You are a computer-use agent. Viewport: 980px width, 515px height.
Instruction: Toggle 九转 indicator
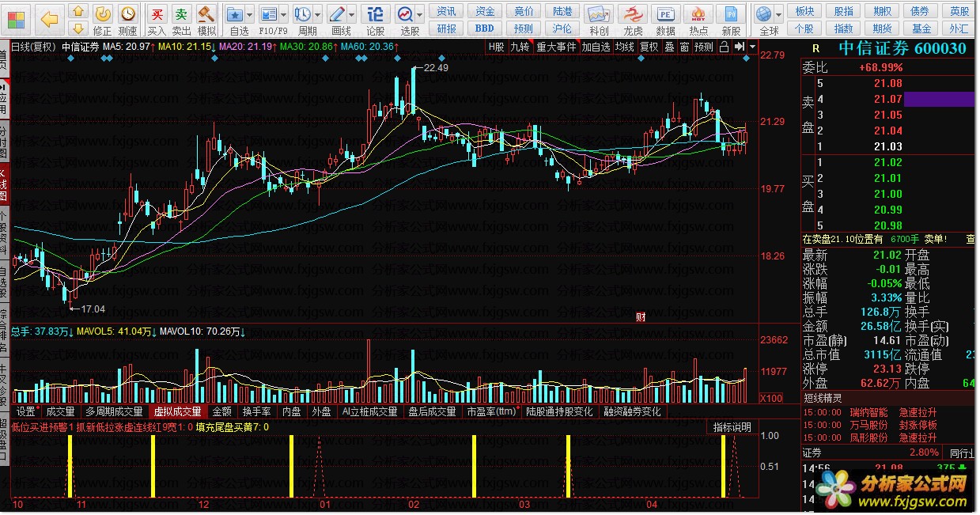click(x=520, y=47)
